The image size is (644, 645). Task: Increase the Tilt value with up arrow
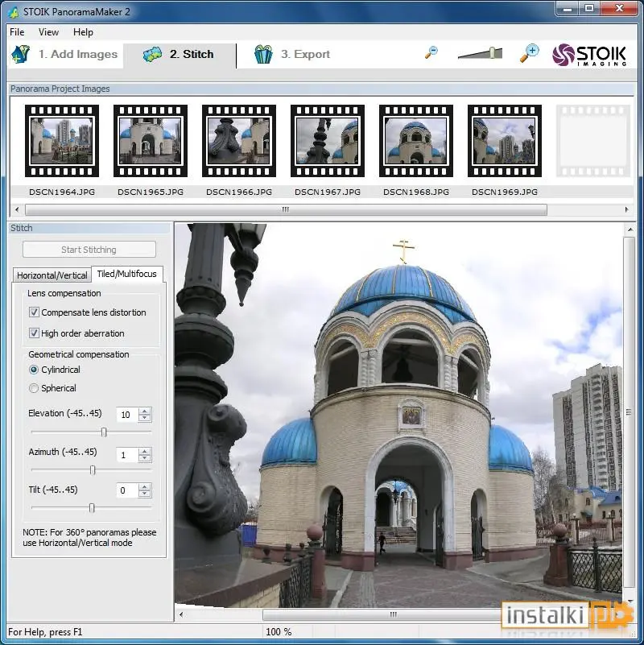click(x=144, y=487)
